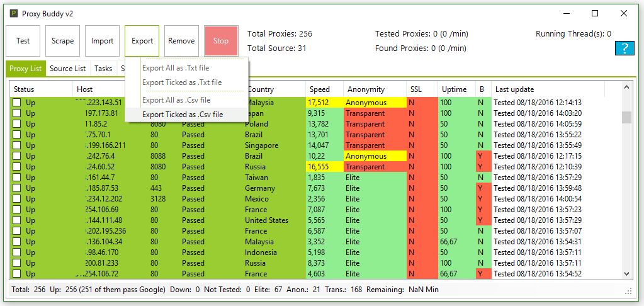Click the Remove toolbar button
Screen dimensions: 644x306
click(x=181, y=41)
